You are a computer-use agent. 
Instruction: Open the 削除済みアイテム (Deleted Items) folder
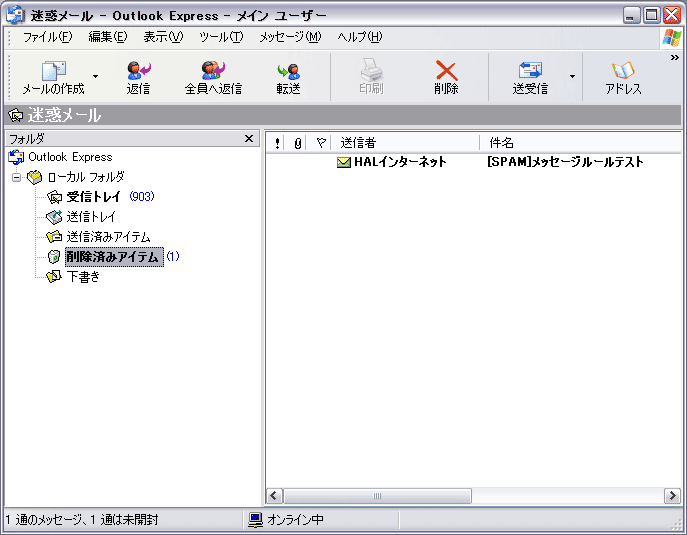(x=114, y=257)
